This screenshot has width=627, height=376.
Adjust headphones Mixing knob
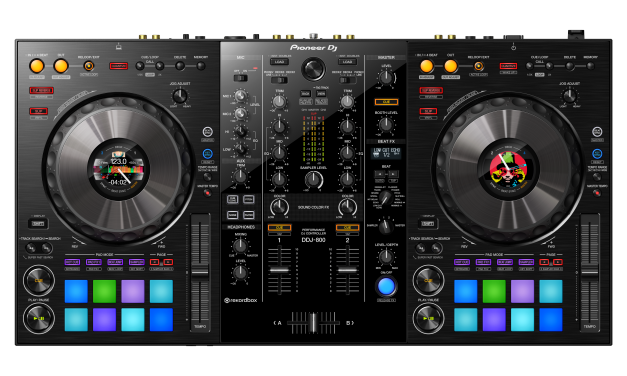(x=240, y=246)
